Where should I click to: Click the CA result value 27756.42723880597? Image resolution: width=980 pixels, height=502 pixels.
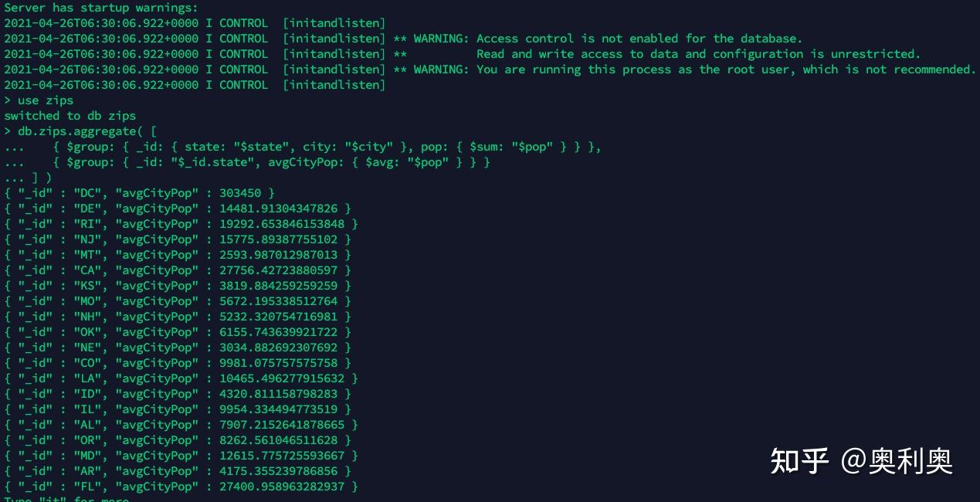point(279,270)
